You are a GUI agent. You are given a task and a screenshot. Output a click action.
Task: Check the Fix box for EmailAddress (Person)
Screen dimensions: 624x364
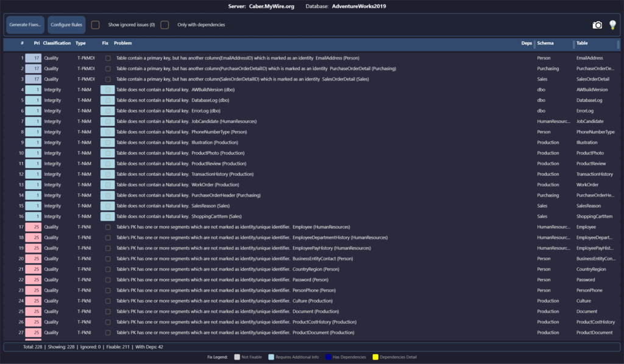[x=108, y=58]
